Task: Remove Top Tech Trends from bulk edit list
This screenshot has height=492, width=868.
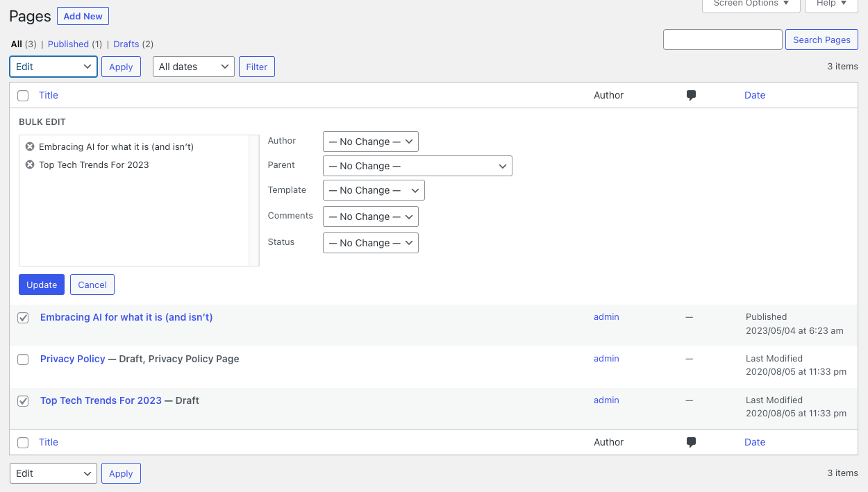Action: (30, 164)
